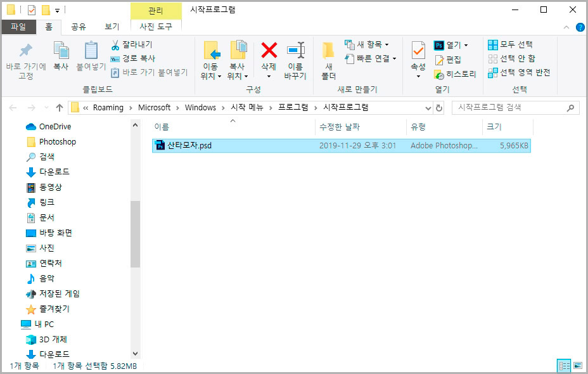Click the navigation pane scrollbar thumb
The image size is (588, 374).
tap(136, 234)
